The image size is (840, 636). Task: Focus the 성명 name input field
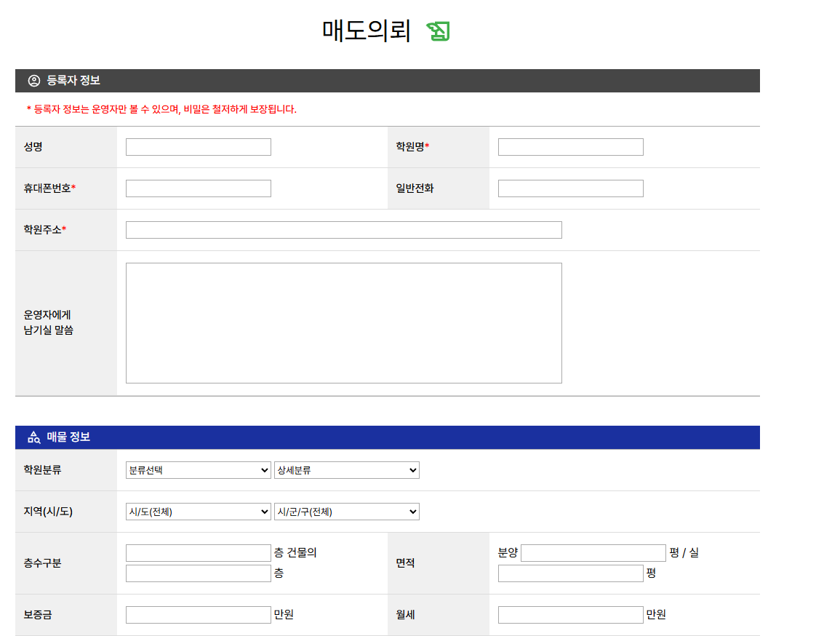tap(198, 147)
